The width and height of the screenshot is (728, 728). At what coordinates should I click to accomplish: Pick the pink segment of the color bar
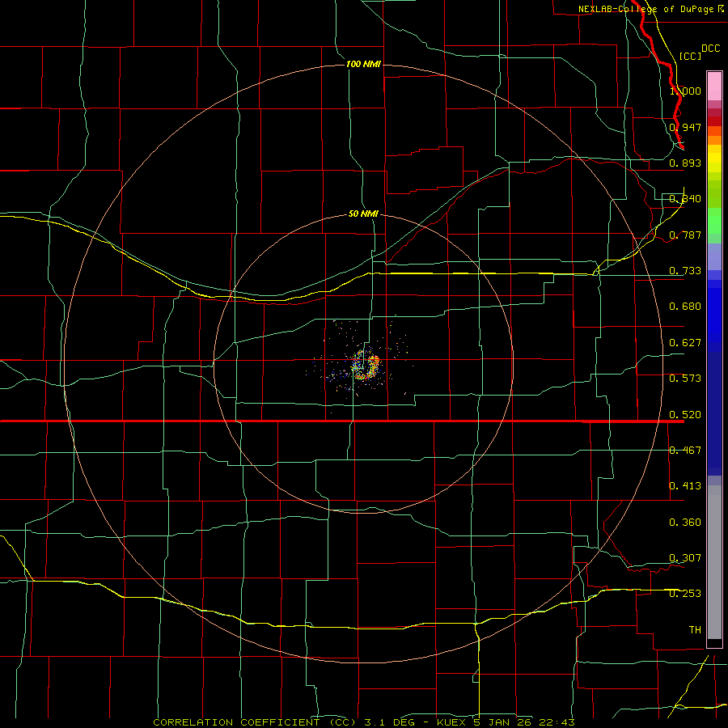tap(714, 87)
